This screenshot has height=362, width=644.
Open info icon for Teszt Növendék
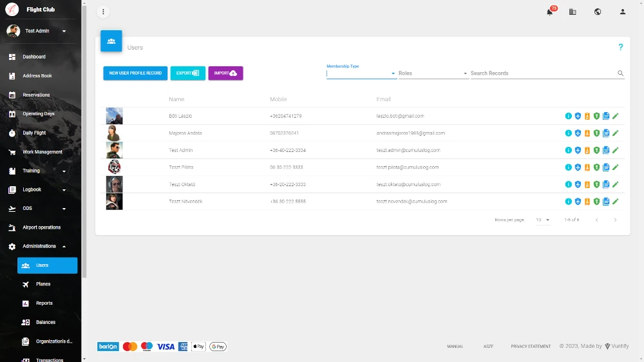[569, 202]
